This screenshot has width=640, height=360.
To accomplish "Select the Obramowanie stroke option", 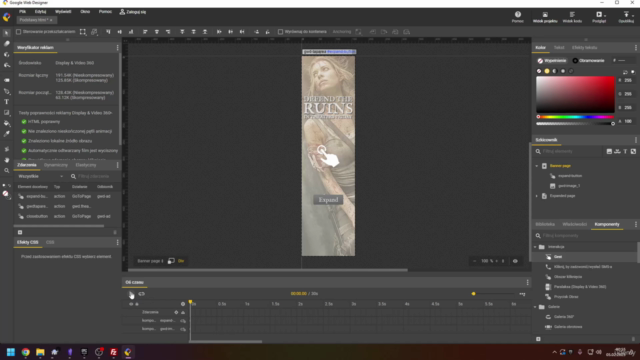I will point(588,60).
